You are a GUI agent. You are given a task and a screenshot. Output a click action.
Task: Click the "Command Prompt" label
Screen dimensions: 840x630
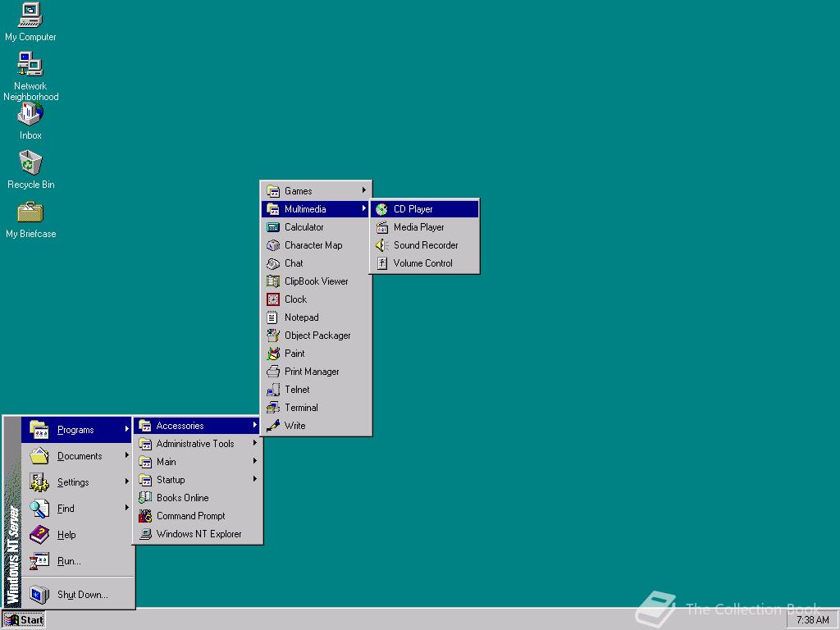pos(190,516)
